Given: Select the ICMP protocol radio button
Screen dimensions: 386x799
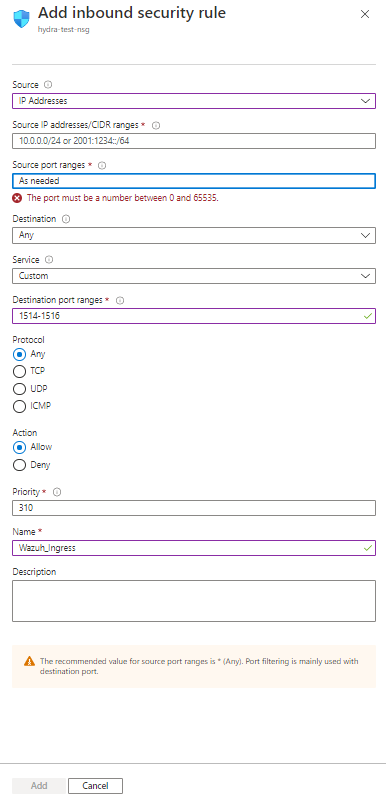Looking at the screenshot, I should pyautogui.click(x=19, y=406).
